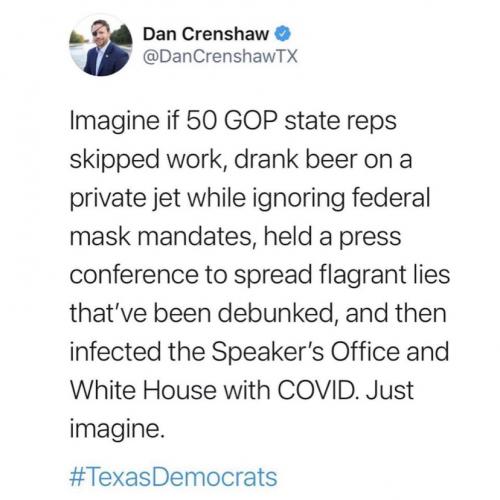Image resolution: width=500 pixels, height=500 pixels.
Task: Click the phrase 'private jet'
Action: click(125, 198)
